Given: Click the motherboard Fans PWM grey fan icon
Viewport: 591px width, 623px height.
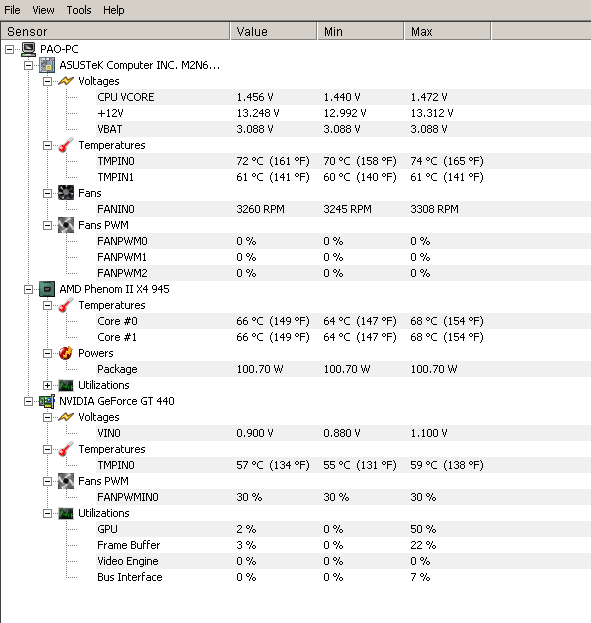Looking at the screenshot, I should click(x=66, y=225).
